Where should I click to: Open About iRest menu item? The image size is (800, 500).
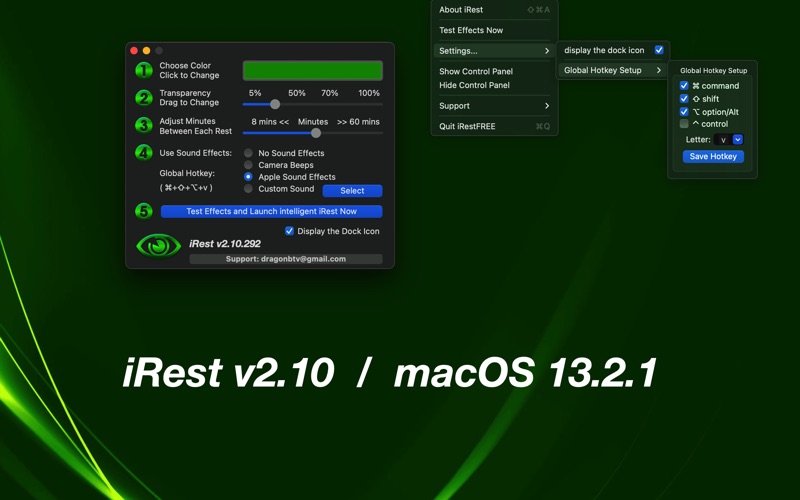pos(494,10)
